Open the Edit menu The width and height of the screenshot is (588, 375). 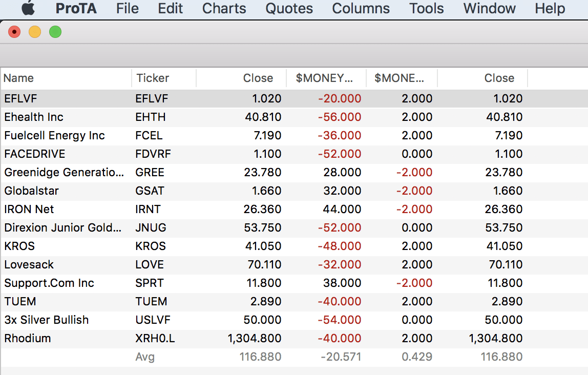point(171,8)
